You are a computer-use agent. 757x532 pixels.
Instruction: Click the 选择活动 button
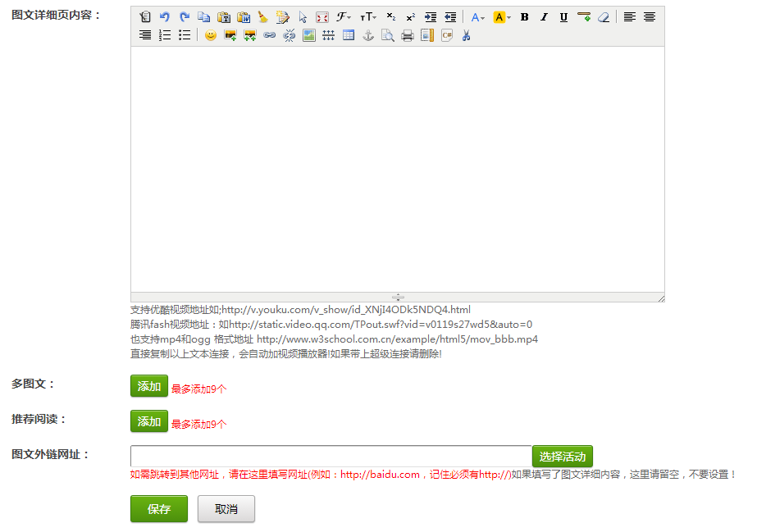(x=562, y=457)
